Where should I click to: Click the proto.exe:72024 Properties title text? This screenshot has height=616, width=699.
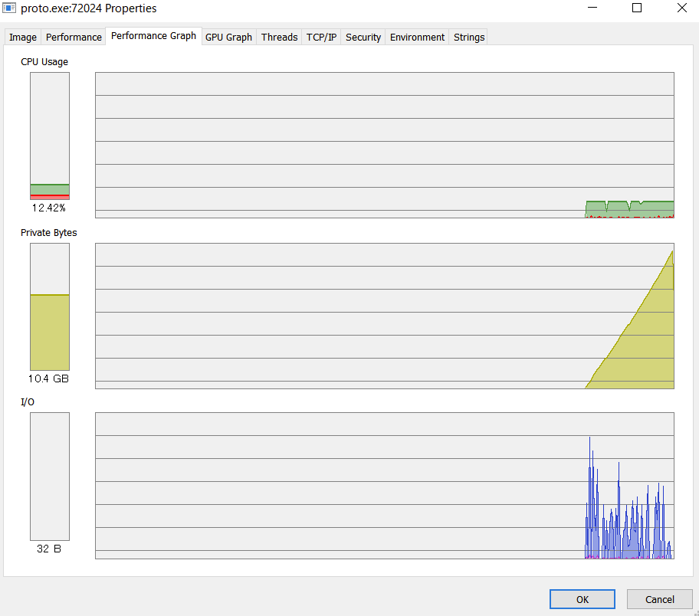pyautogui.click(x=89, y=8)
